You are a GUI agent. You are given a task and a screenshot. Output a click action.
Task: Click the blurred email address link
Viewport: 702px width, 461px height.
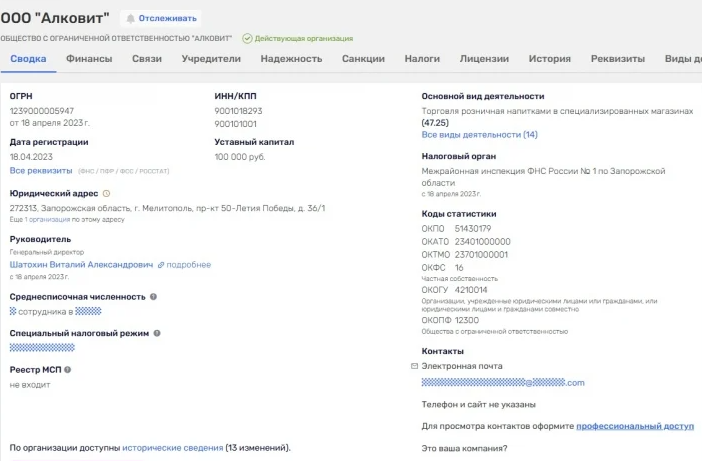[503, 383]
